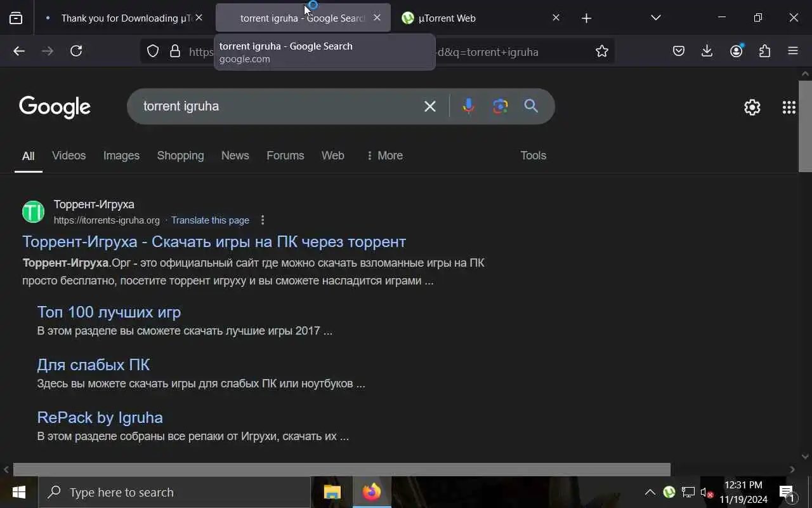
Task: Open Для слабых ПК link
Action: [93, 365]
